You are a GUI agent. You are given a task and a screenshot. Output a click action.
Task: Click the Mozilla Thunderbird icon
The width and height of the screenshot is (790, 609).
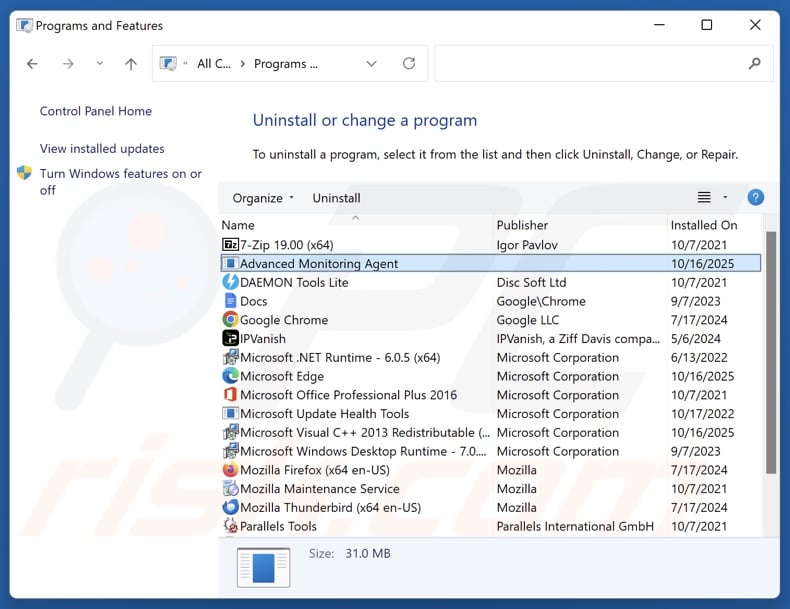click(230, 508)
